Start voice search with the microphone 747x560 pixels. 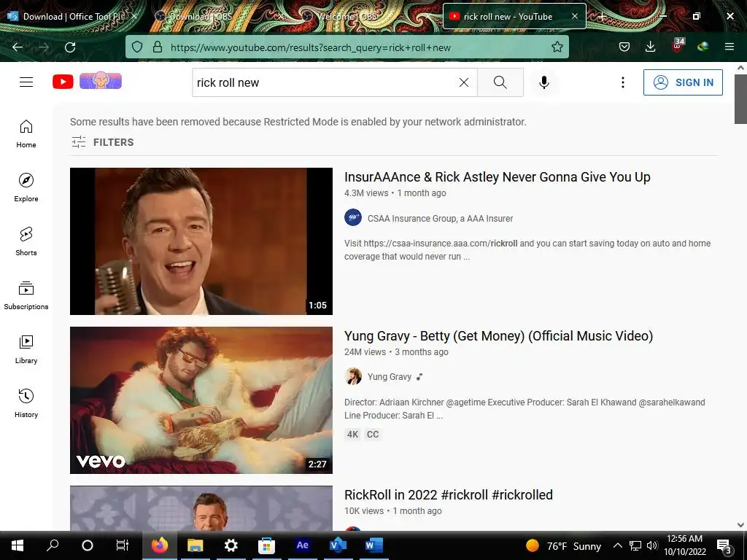[544, 82]
